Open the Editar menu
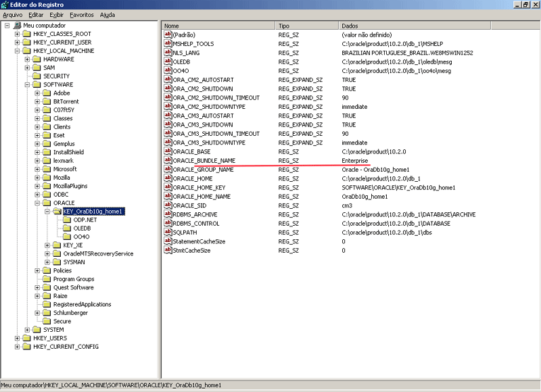The image size is (541, 392). [36, 15]
